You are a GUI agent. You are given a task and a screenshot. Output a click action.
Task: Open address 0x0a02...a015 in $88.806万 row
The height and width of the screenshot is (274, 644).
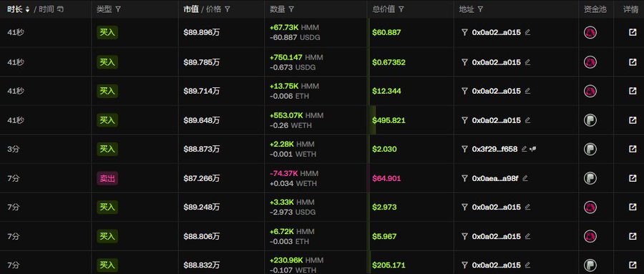496,237
